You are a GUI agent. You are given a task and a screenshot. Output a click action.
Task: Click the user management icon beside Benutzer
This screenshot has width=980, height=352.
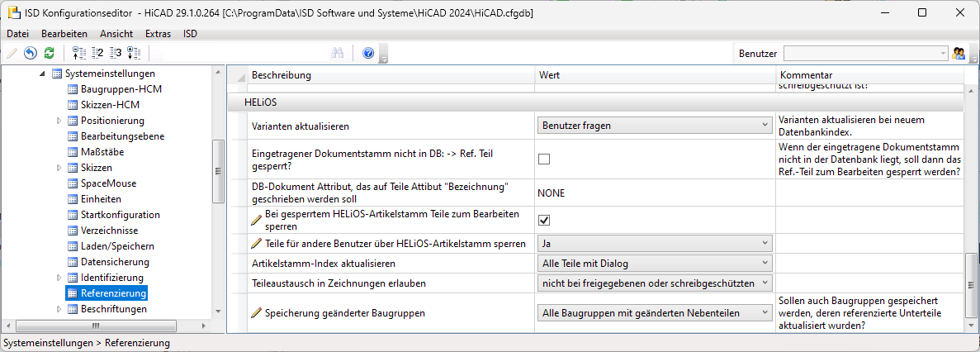pyautogui.click(x=959, y=53)
